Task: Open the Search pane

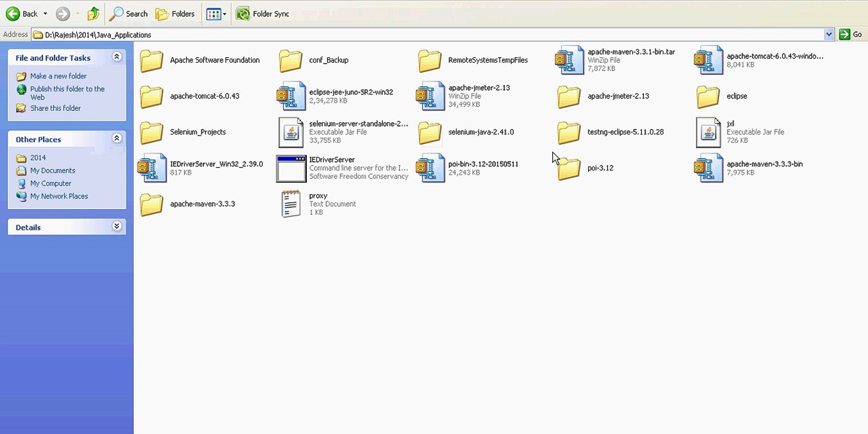Action: point(128,14)
